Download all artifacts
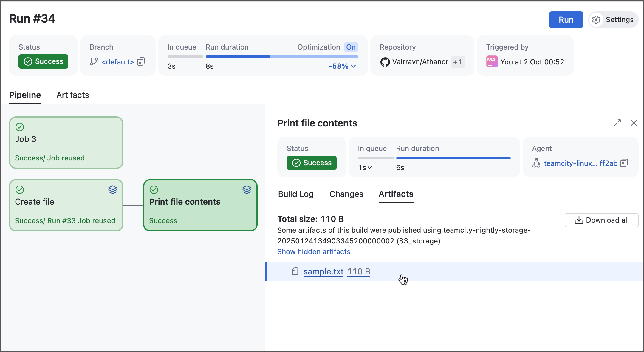The height and width of the screenshot is (352, 644). [x=601, y=220]
